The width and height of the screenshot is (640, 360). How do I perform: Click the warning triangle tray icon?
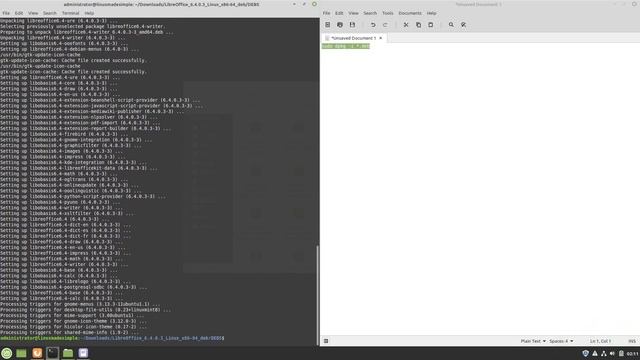[595, 353]
